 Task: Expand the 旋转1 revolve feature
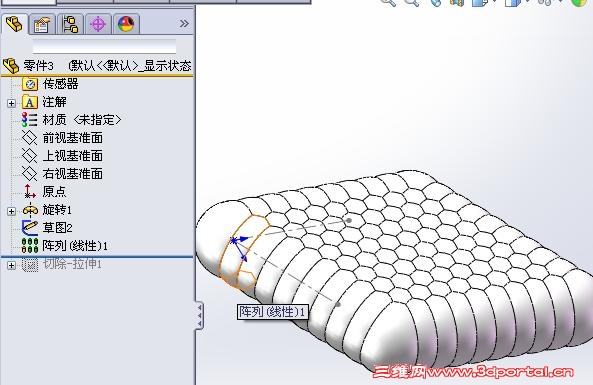11,211
